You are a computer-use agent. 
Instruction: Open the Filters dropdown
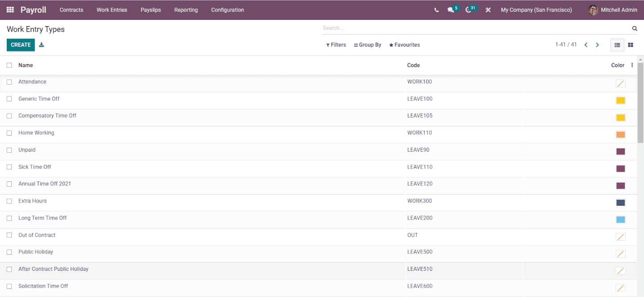(336, 45)
